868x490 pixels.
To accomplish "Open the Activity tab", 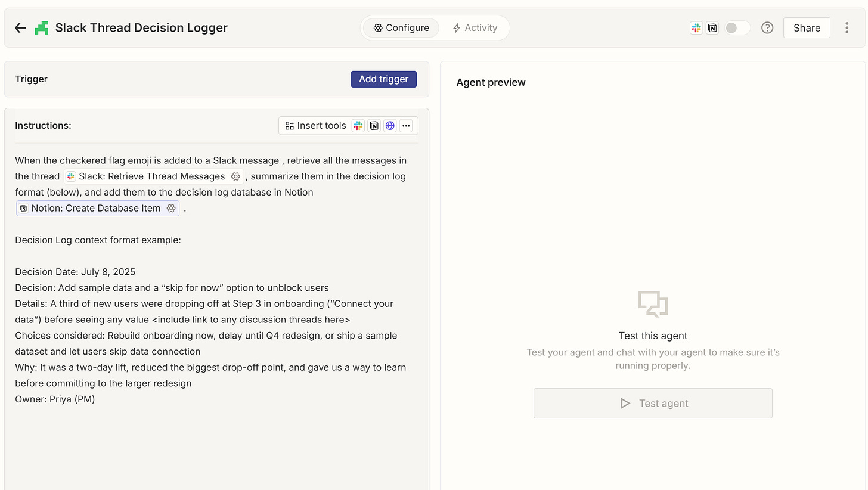I will pos(475,28).
